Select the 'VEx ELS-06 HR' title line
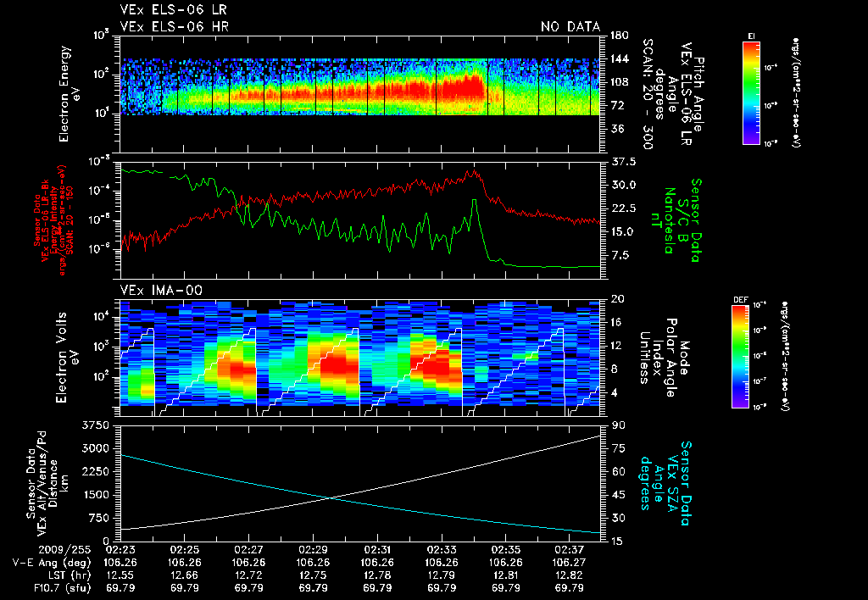This screenshot has height=600, width=868. 174,26
